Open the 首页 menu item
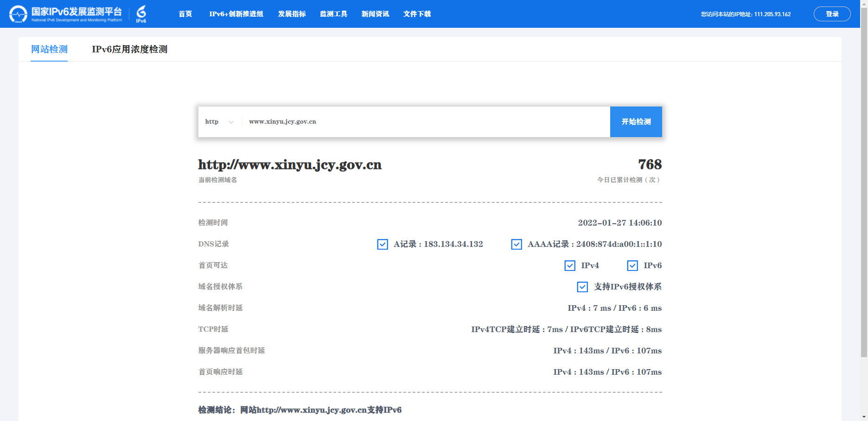The width and height of the screenshot is (868, 421). tap(185, 14)
